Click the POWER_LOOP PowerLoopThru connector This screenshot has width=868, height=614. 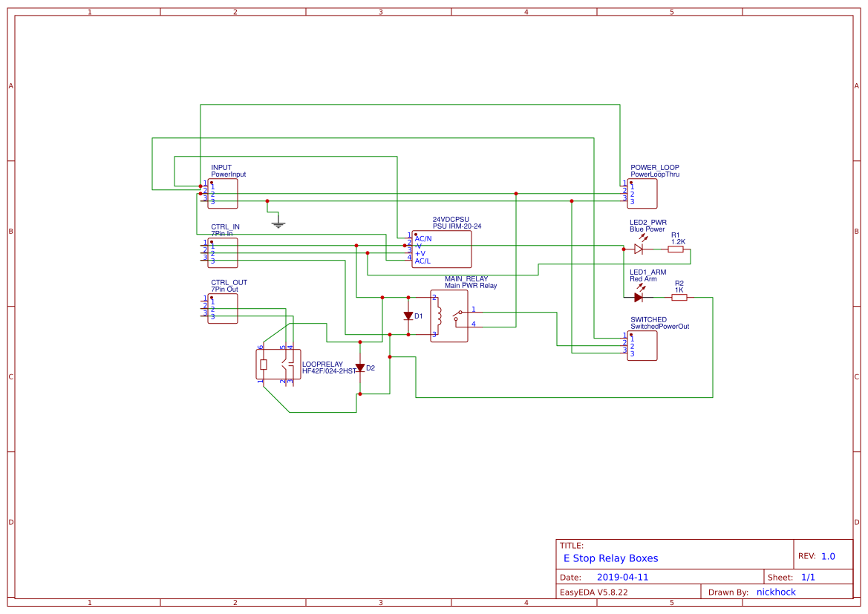(x=643, y=194)
